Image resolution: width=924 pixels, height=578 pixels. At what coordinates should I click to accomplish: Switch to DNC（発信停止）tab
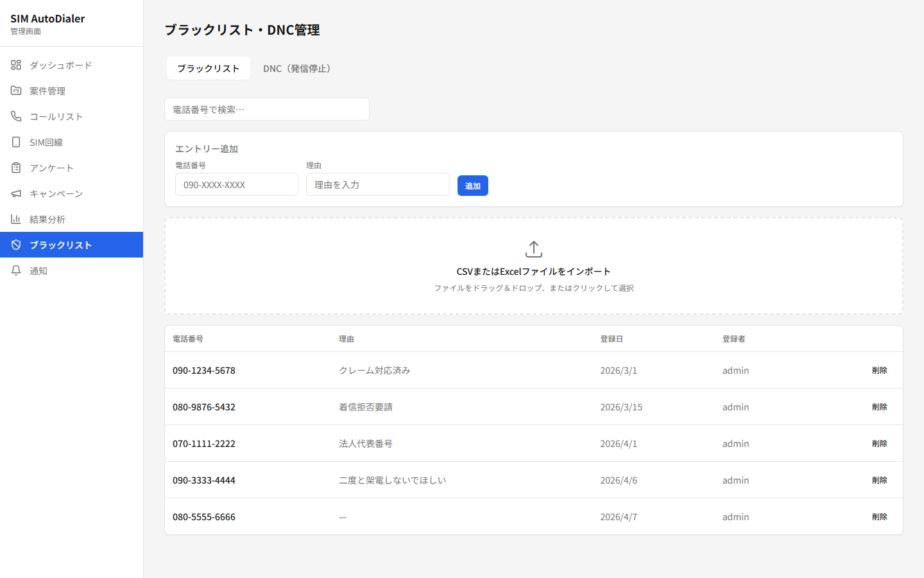pos(299,68)
